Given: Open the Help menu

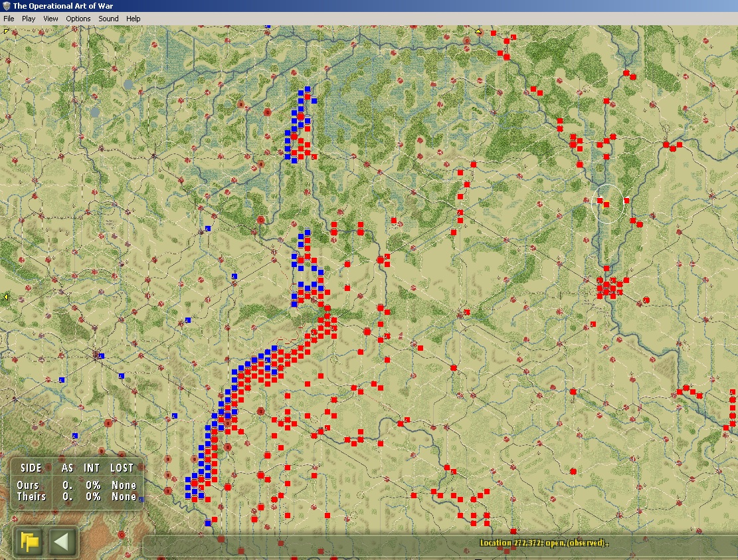Looking at the screenshot, I should 134,19.
